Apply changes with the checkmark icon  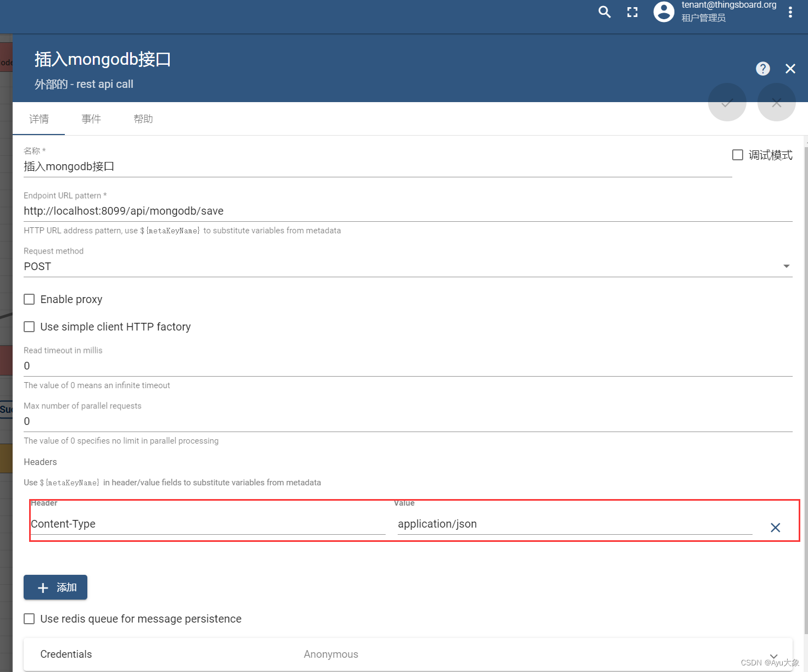(x=727, y=103)
